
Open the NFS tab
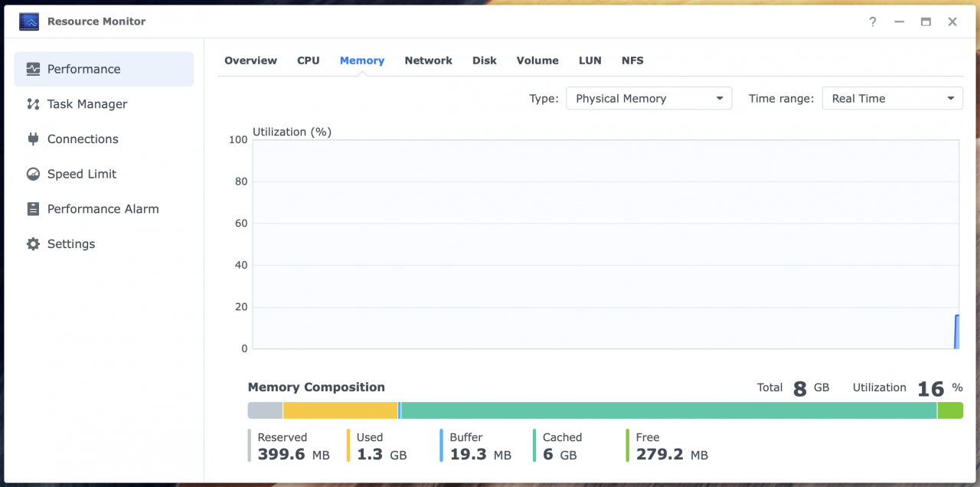tap(632, 60)
